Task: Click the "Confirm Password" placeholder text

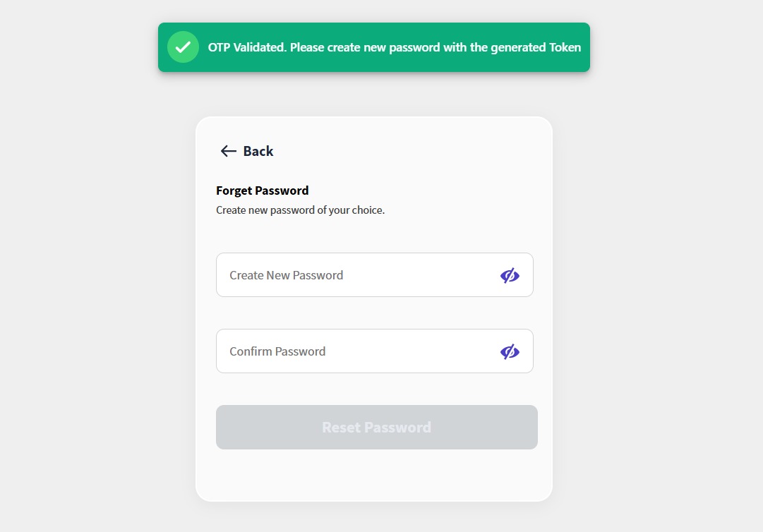Action: click(277, 351)
